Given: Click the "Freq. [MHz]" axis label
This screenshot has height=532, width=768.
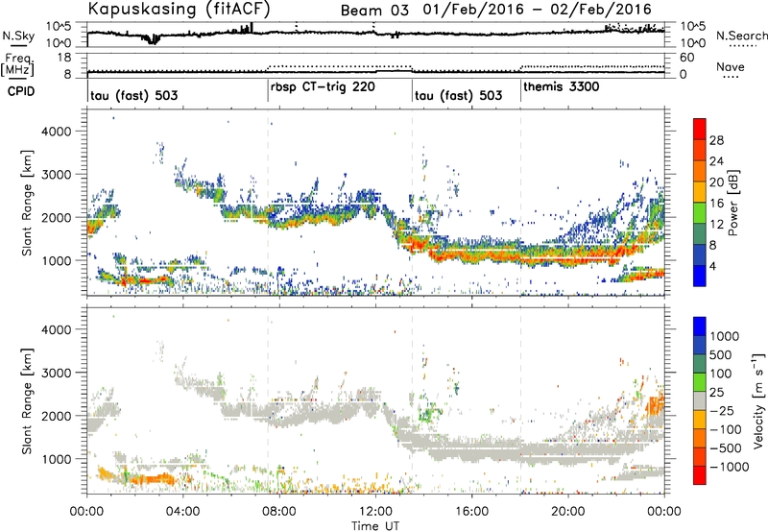Looking at the screenshot, I should pyautogui.click(x=17, y=65).
